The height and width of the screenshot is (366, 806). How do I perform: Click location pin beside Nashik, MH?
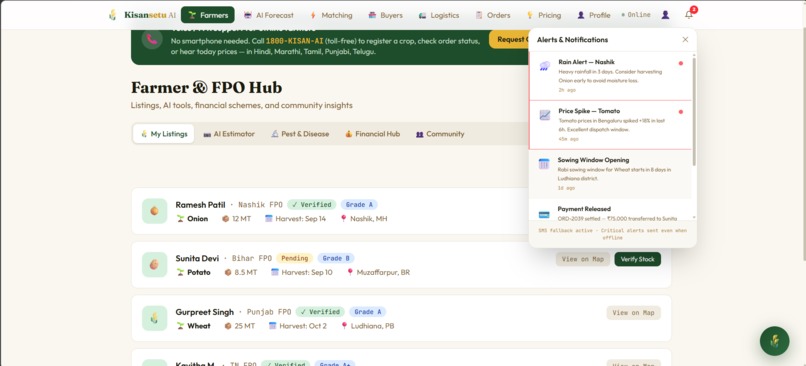pos(343,218)
